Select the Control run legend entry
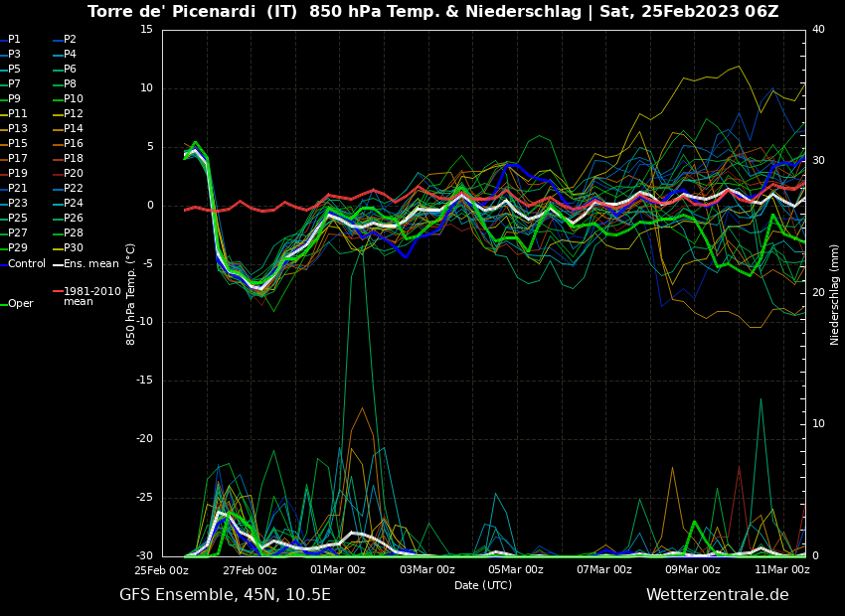Image resolution: width=845 pixels, height=616 pixels. (27, 264)
